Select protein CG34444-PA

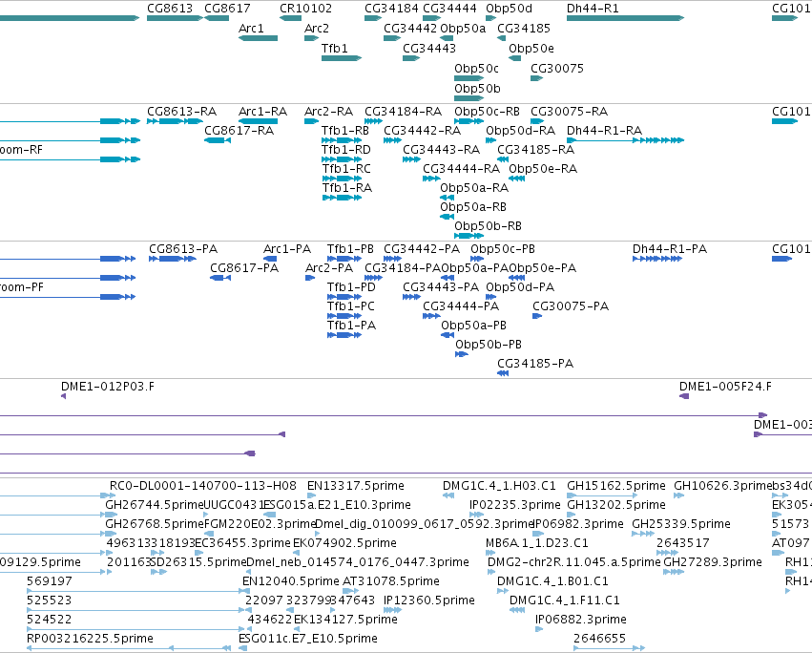[x=460, y=306]
